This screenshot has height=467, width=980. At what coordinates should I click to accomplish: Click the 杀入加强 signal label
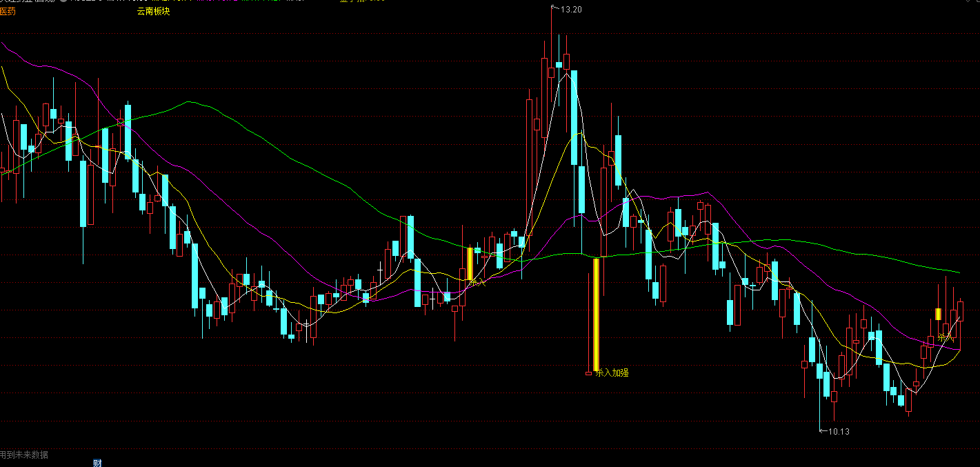point(612,372)
